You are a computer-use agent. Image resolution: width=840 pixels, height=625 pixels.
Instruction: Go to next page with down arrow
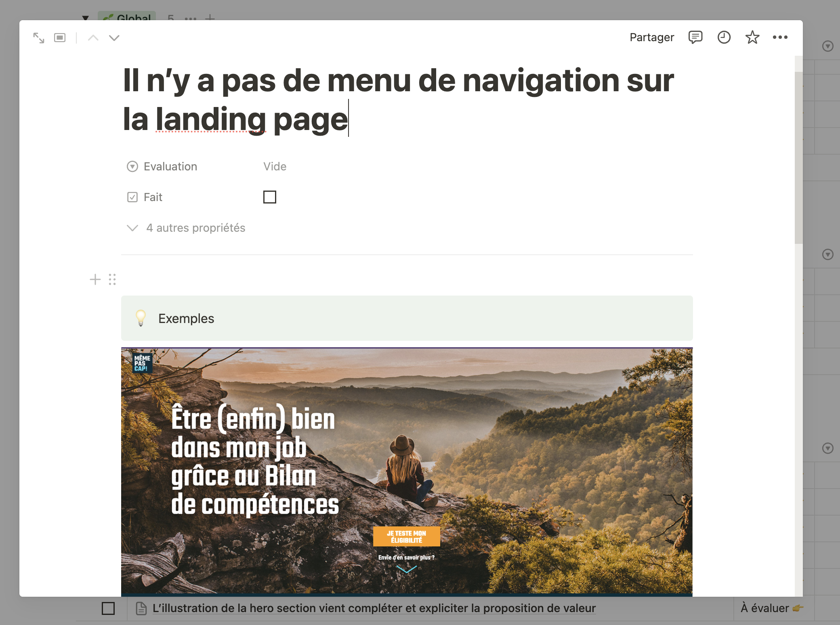click(x=114, y=38)
